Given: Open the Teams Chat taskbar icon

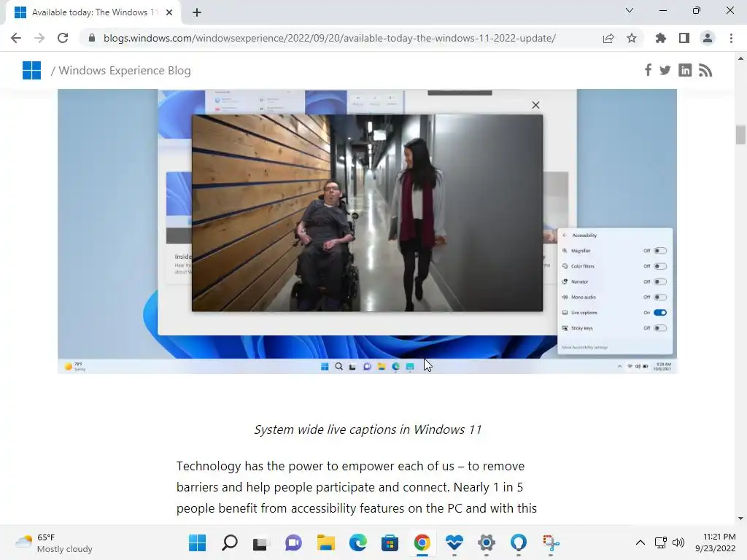Looking at the screenshot, I should pos(293,542).
